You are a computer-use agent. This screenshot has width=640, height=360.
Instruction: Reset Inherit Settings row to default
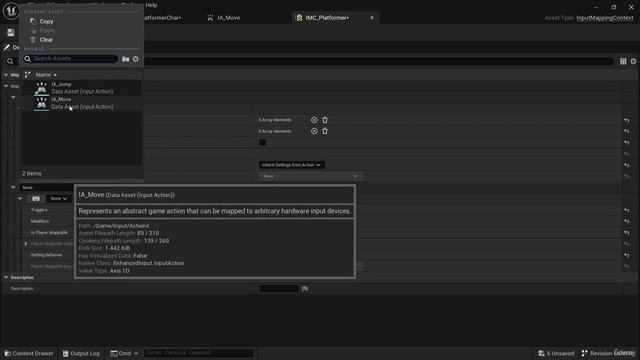626,165
